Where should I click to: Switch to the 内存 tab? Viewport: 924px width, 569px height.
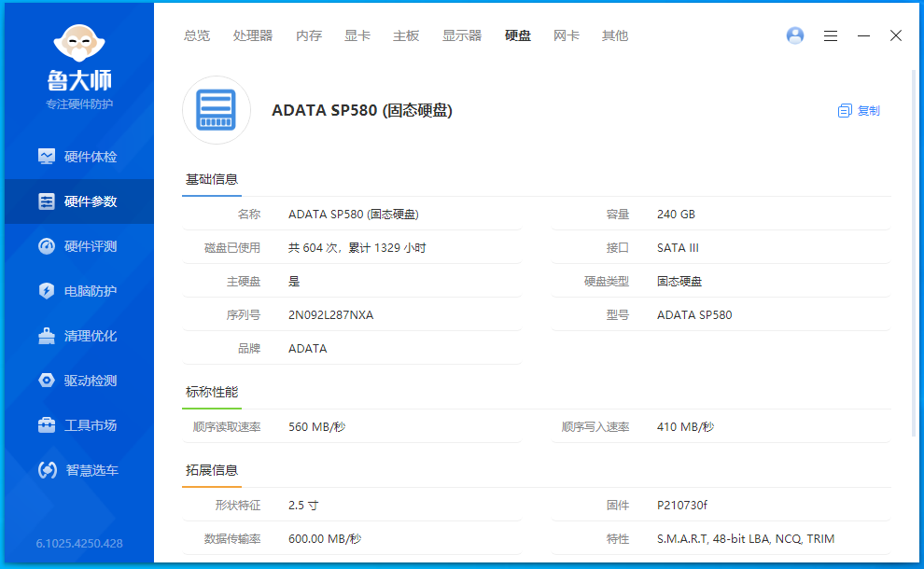click(309, 36)
